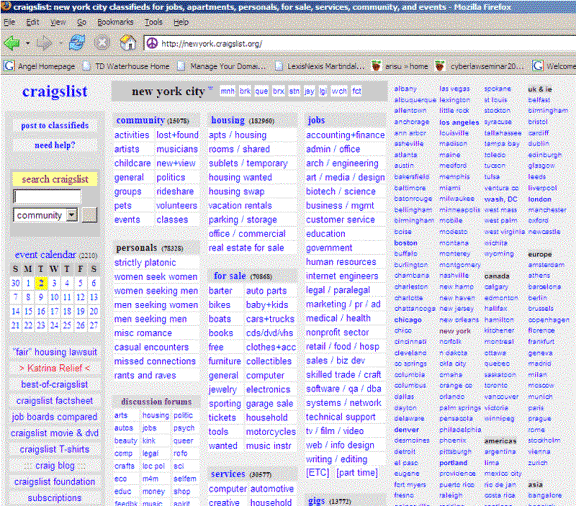Image resolution: width=576 pixels, height=506 pixels.
Task: Select the stn borough tab
Action: (294, 91)
